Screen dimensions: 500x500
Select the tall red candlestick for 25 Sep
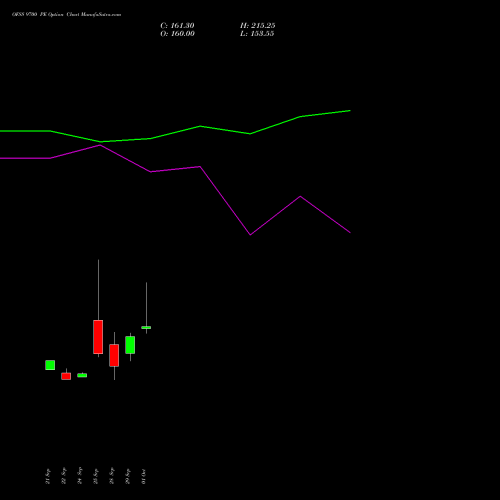pos(98,337)
